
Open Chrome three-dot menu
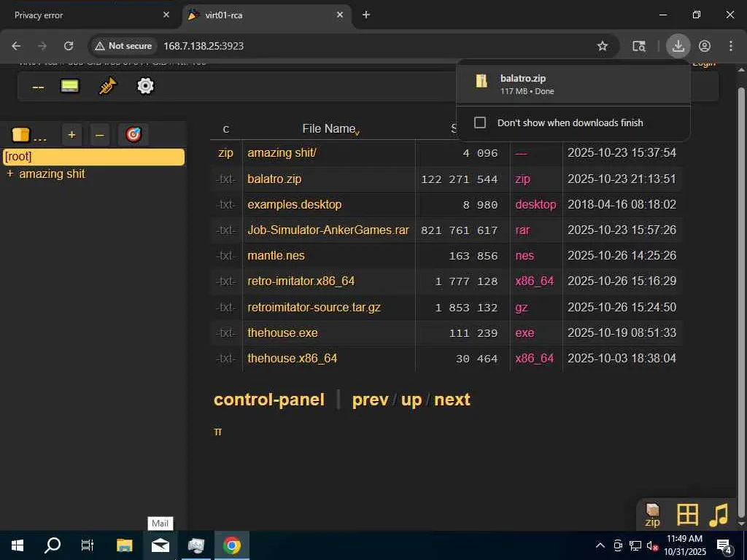click(x=731, y=46)
